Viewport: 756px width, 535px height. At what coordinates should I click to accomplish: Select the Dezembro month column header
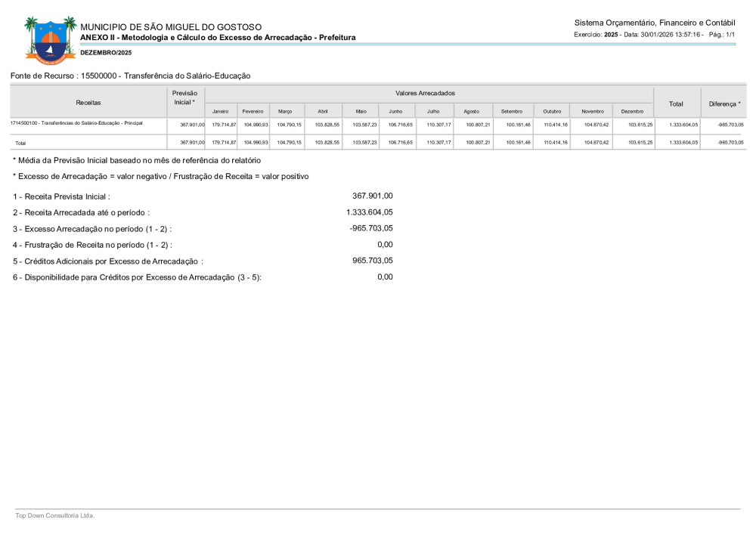click(632, 111)
